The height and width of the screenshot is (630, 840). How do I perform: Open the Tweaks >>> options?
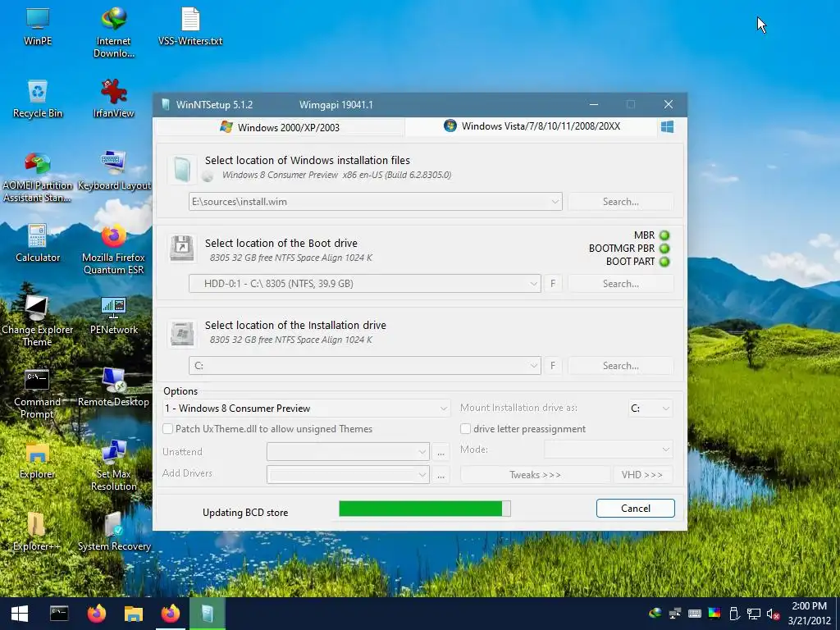tap(535, 475)
